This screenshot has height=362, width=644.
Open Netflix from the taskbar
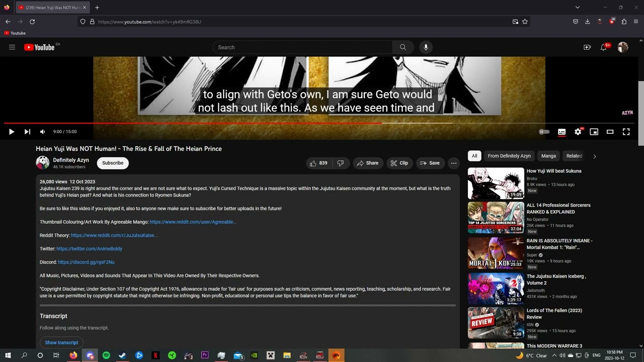155,355
